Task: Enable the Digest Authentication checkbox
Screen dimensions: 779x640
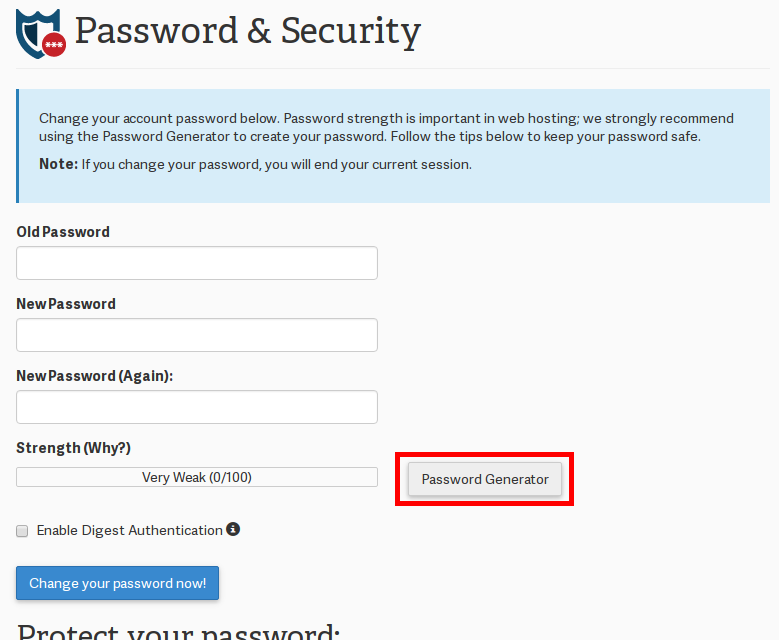Action: (x=22, y=531)
